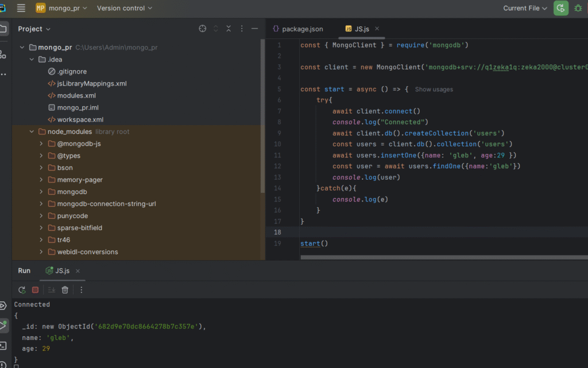
Task: Expand the memory-pager folder
Action: click(41, 180)
